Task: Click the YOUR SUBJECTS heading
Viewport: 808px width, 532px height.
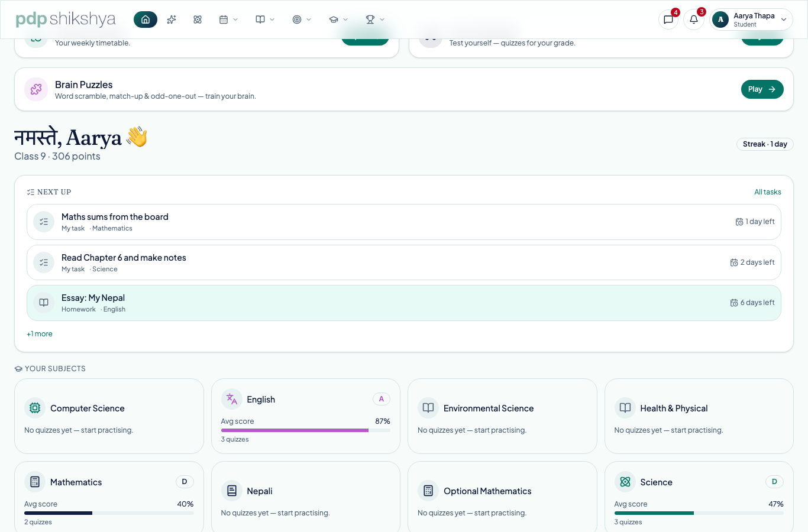Action: pyautogui.click(x=55, y=369)
